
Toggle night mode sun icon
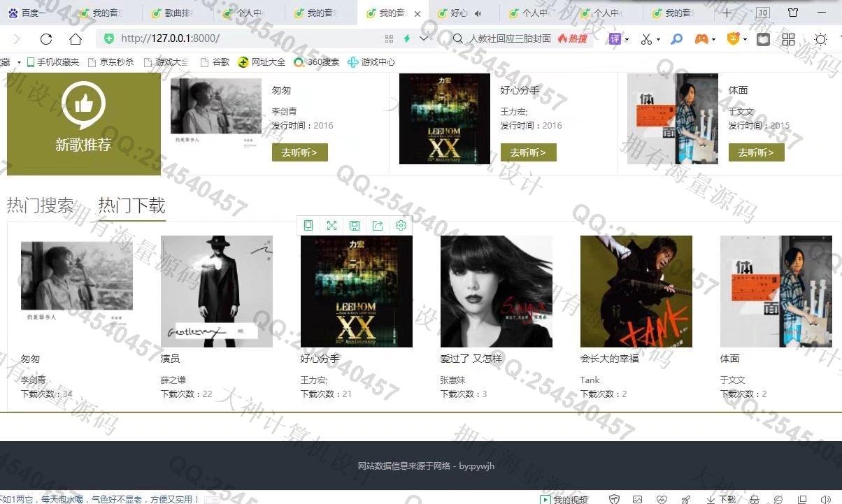point(820,39)
